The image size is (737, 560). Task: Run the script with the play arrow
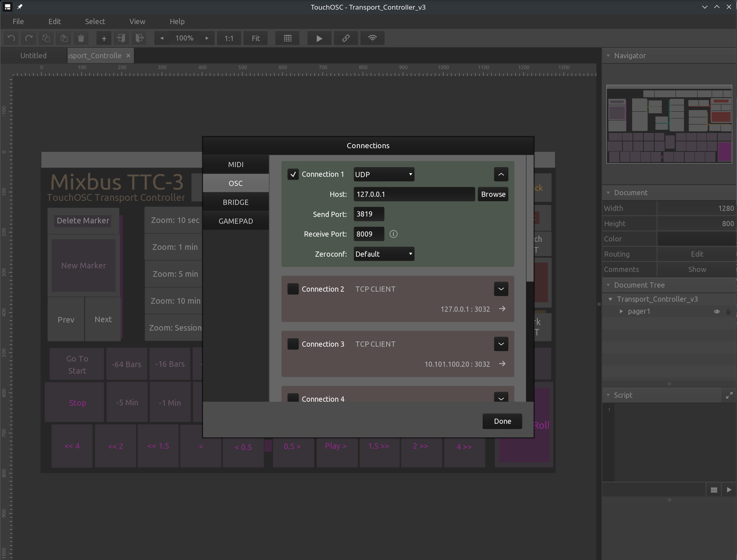click(x=729, y=490)
